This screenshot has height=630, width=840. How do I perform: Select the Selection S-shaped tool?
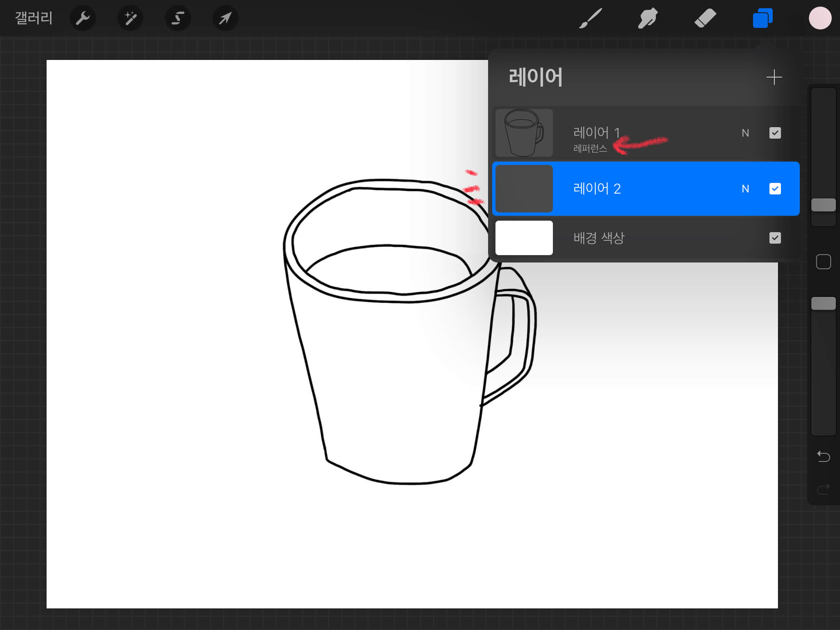tap(178, 18)
